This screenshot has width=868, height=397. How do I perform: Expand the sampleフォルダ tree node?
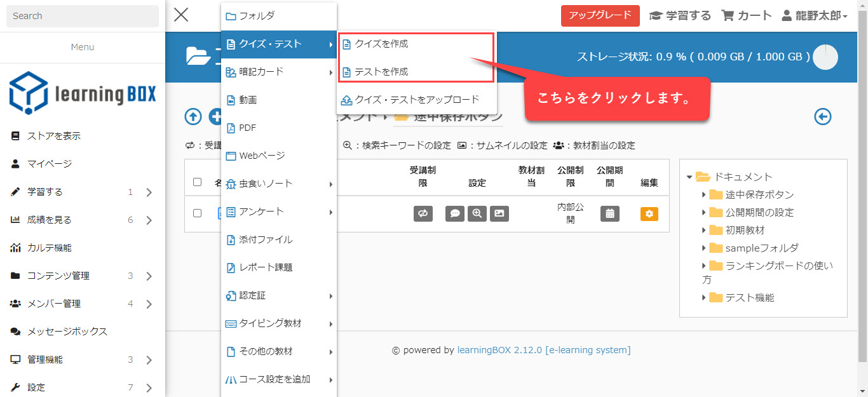(x=703, y=248)
